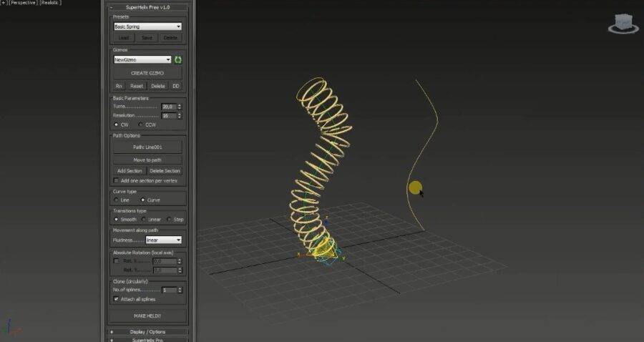The height and width of the screenshot is (342, 644).
Task: Select the Linear transition radio
Action: [x=143, y=219]
